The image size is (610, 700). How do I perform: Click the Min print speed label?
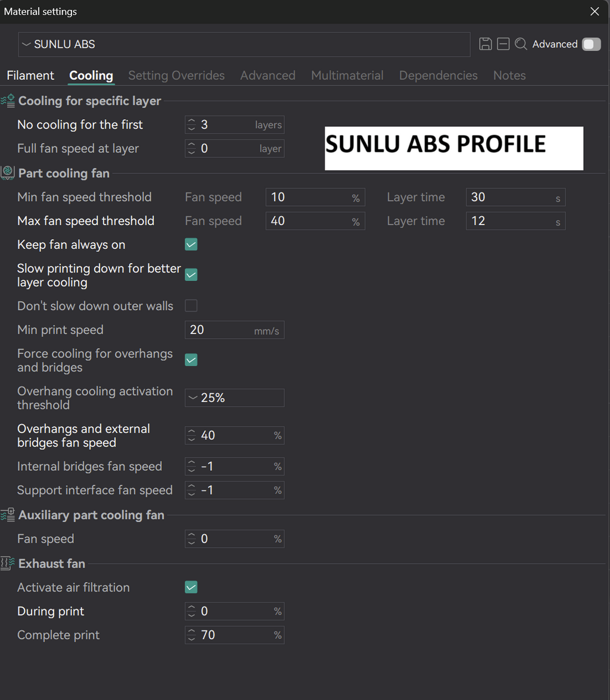point(60,330)
